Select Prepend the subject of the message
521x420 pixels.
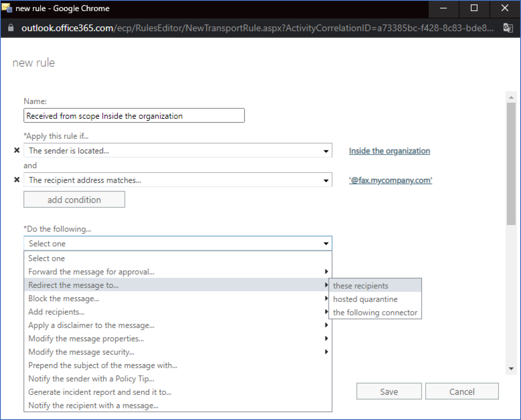[103, 365]
